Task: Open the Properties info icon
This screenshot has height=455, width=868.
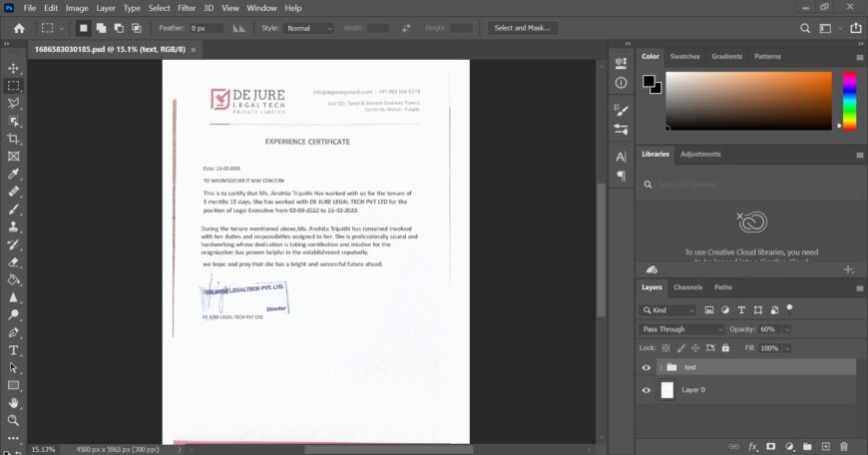Action: tap(622, 83)
